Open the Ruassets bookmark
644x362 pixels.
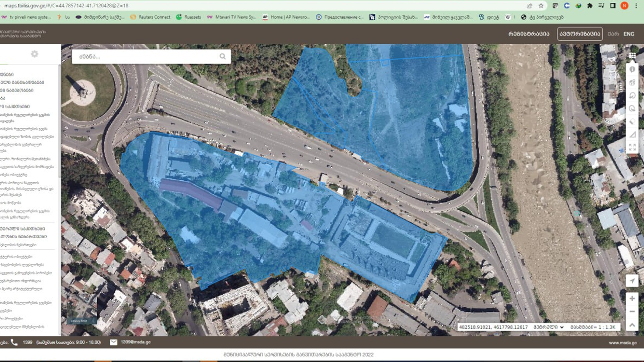tap(189, 17)
